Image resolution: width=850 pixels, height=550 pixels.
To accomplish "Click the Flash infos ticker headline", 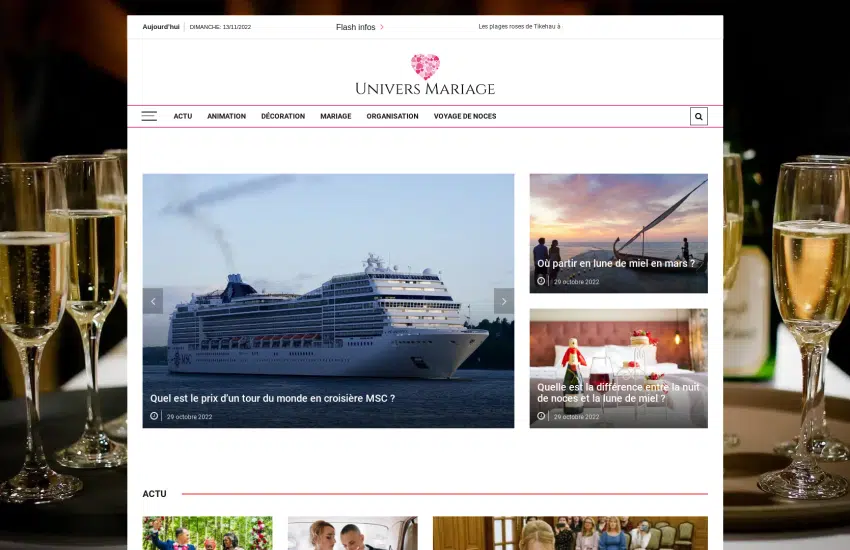I will tap(519, 27).
